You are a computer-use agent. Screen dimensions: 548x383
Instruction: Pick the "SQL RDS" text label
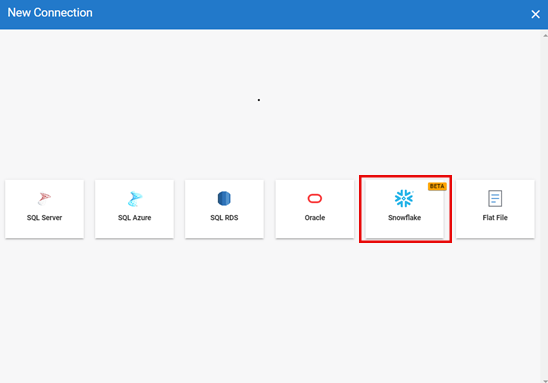224,218
